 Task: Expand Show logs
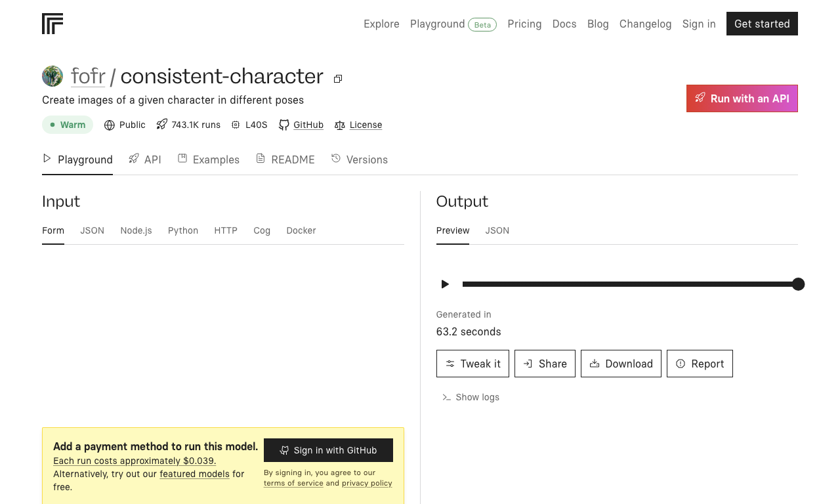(x=471, y=397)
